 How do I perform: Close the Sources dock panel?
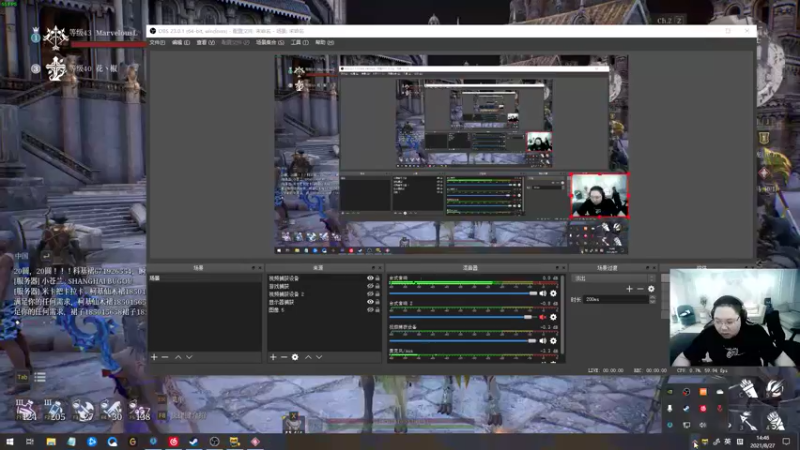pyautogui.click(x=380, y=268)
